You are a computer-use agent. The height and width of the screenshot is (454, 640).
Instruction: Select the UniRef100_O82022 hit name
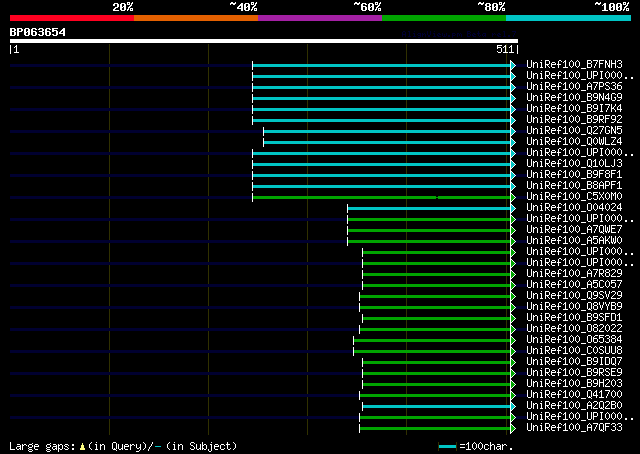574,329
